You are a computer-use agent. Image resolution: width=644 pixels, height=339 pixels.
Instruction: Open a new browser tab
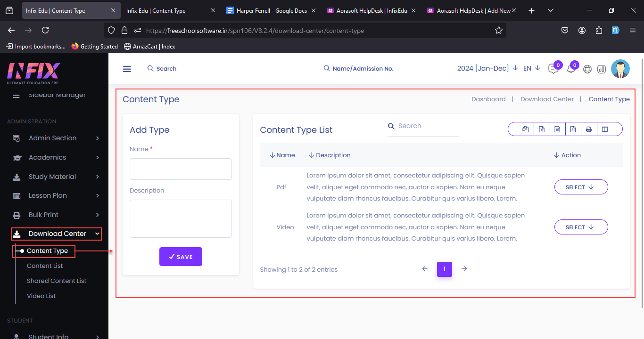(532, 10)
